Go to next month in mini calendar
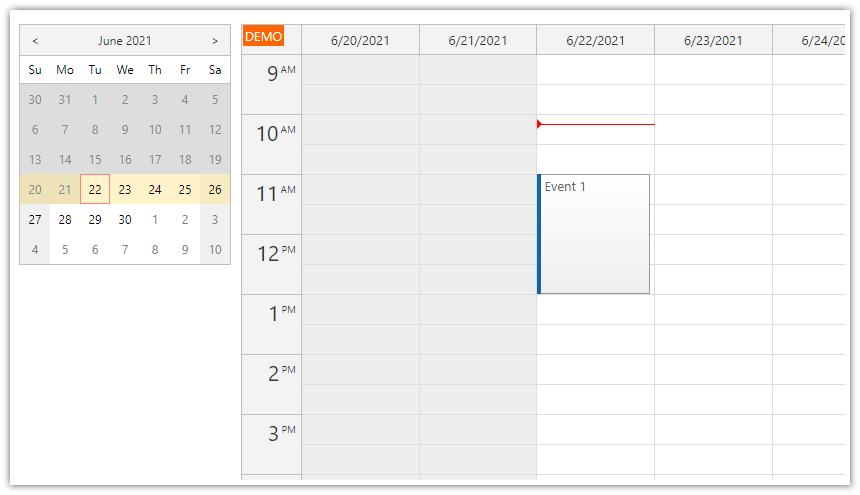Screen dimensions: 860x495 point(215,41)
